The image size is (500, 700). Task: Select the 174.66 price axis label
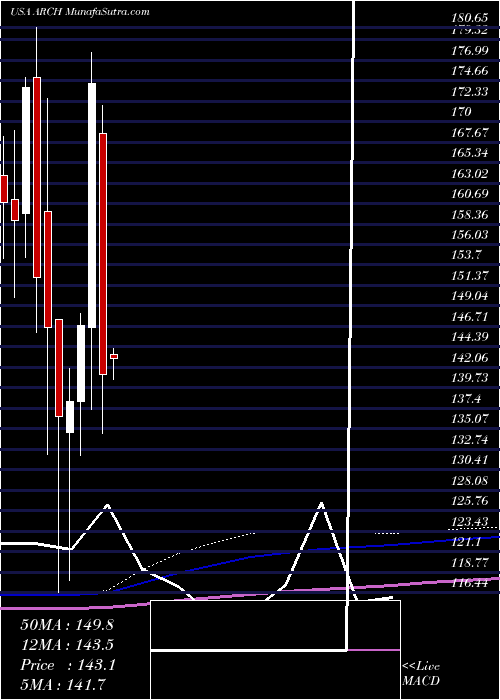tap(470, 71)
